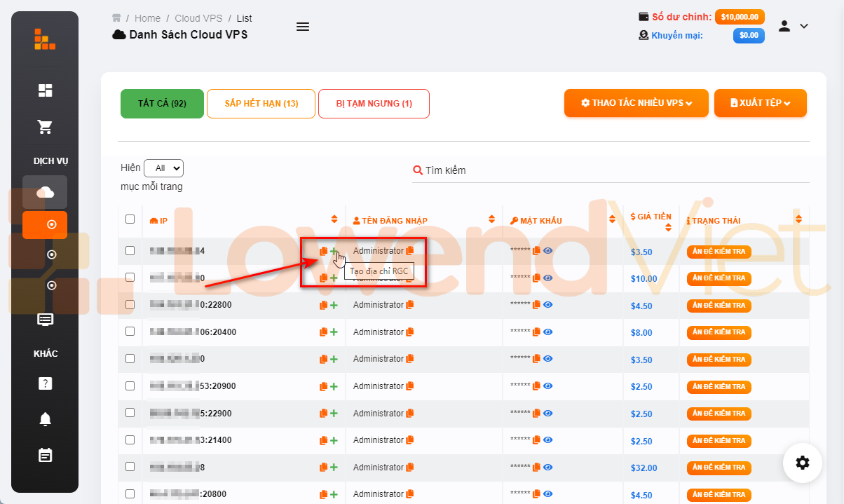The width and height of the screenshot is (844, 504).
Task: Click the Tìm kiếm search field
Action: (610, 170)
